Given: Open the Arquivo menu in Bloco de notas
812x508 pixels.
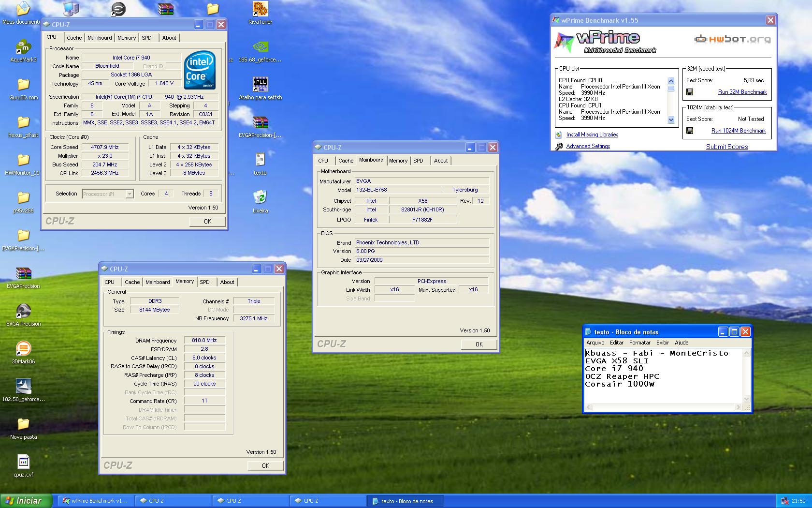Looking at the screenshot, I should coord(595,343).
